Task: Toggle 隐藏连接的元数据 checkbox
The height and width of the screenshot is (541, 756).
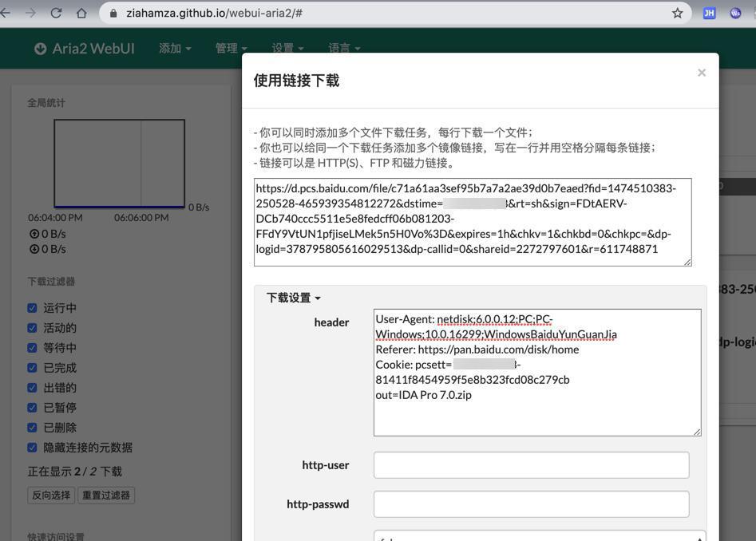Action: tap(32, 448)
